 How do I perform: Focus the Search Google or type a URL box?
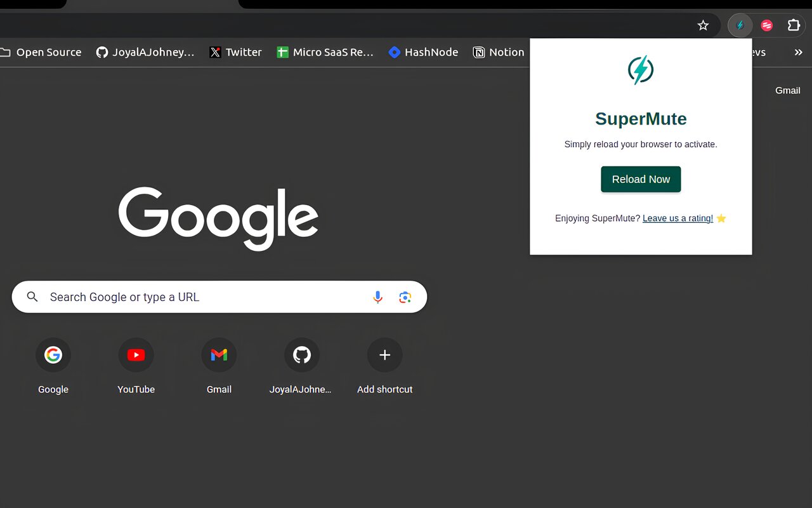(219, 297)
